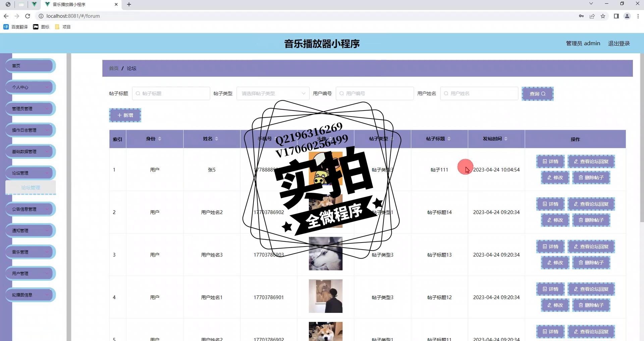Open the 图标 bookmark
644x341 pixels.
(41, 27)
